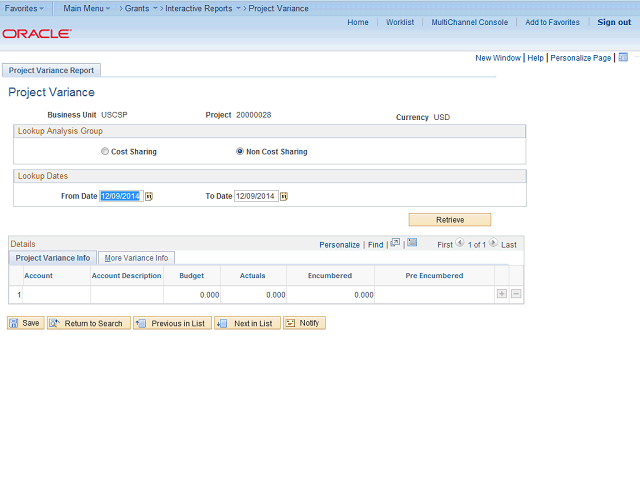This screenshot has width=640, height=480.
Task: Click Personalize link in Details grid
Action: pyautogui.click(x=340, y=245)
